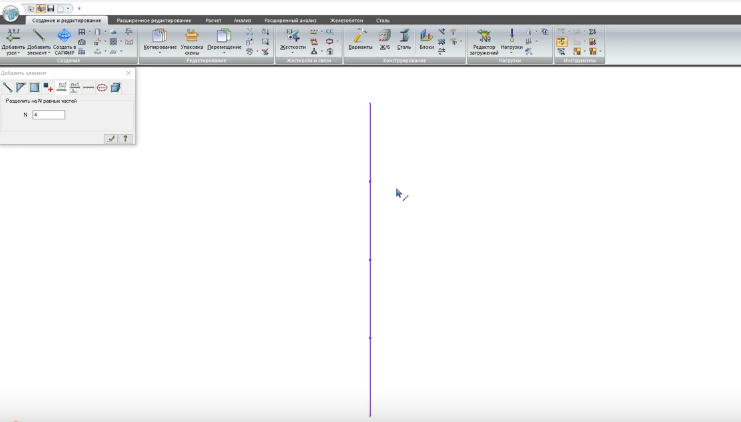Expand the Нагрузки dropdown
Image resolution: width=741 pixels, height=422 pixels.
[511, 53]
